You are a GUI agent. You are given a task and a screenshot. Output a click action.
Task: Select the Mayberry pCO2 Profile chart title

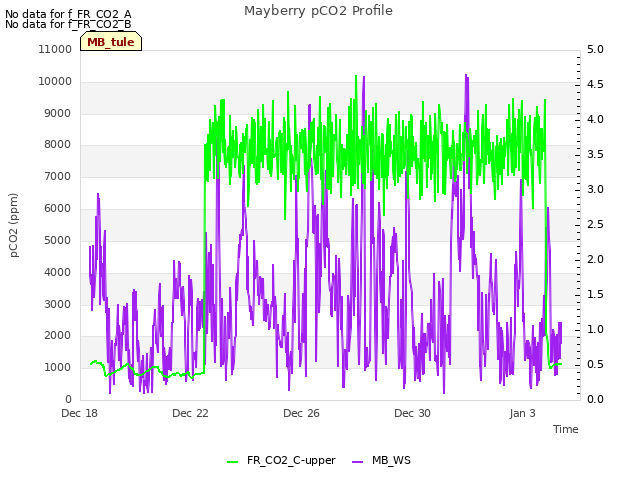(x=318, y=11)
